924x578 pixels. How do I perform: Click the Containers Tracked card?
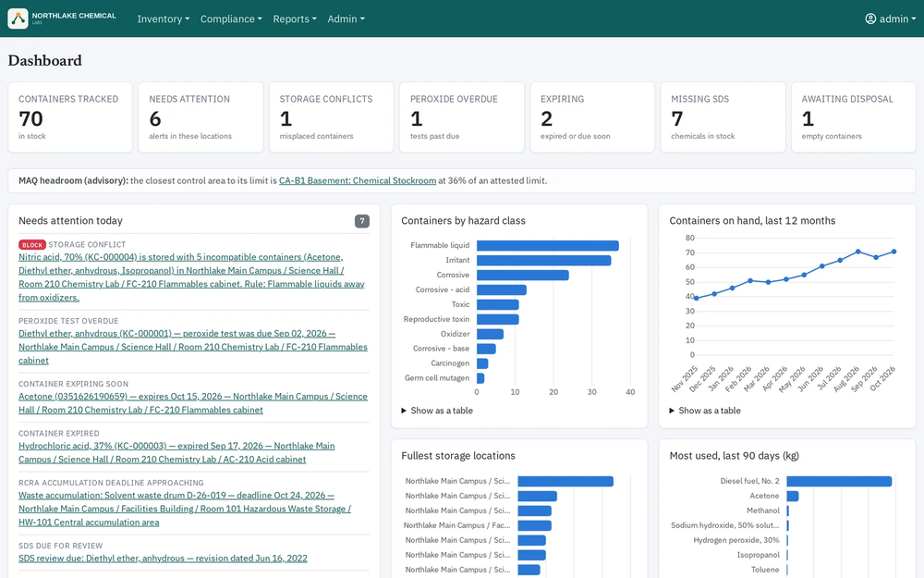coord(70,117)
